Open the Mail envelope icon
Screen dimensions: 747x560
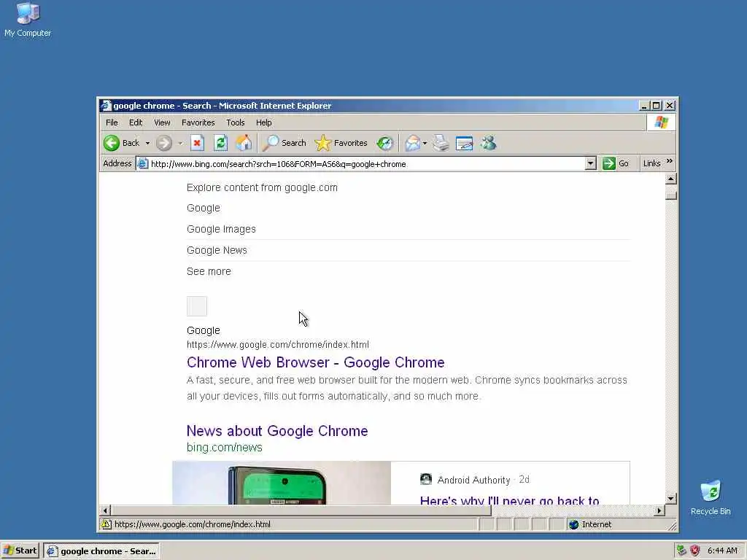point(413,143)
